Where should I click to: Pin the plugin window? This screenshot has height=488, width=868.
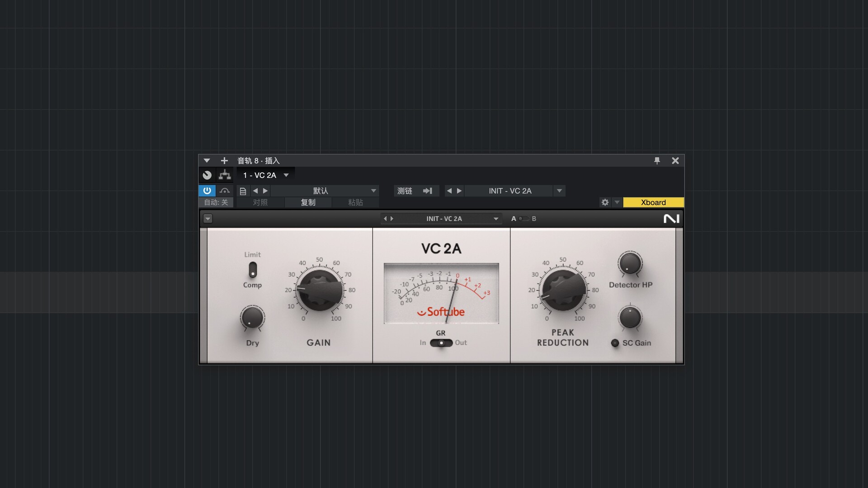coord(657,160)
